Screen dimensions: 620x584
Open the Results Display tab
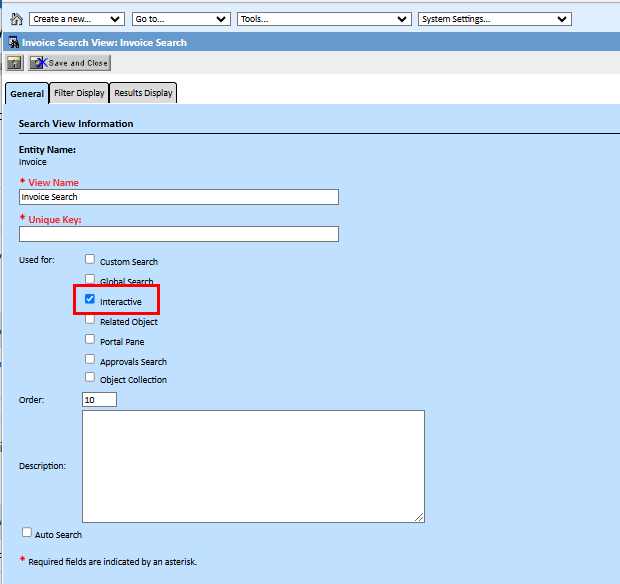point(143,93)
